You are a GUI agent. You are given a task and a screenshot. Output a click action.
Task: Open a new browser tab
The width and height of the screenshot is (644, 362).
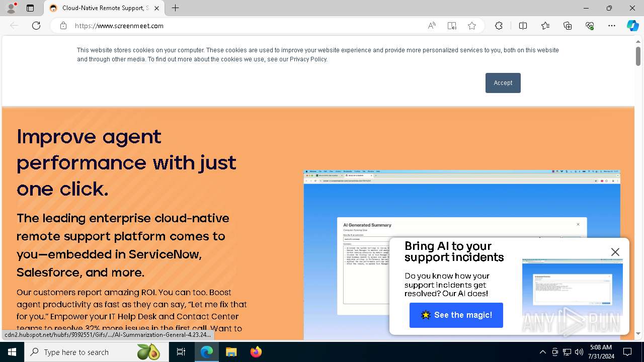pos(175,8)
